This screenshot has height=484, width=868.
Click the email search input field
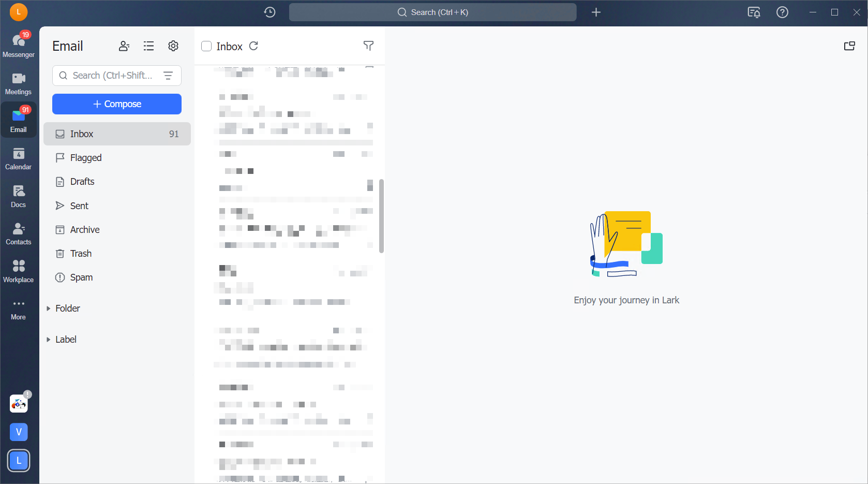[x=112, y=76]
